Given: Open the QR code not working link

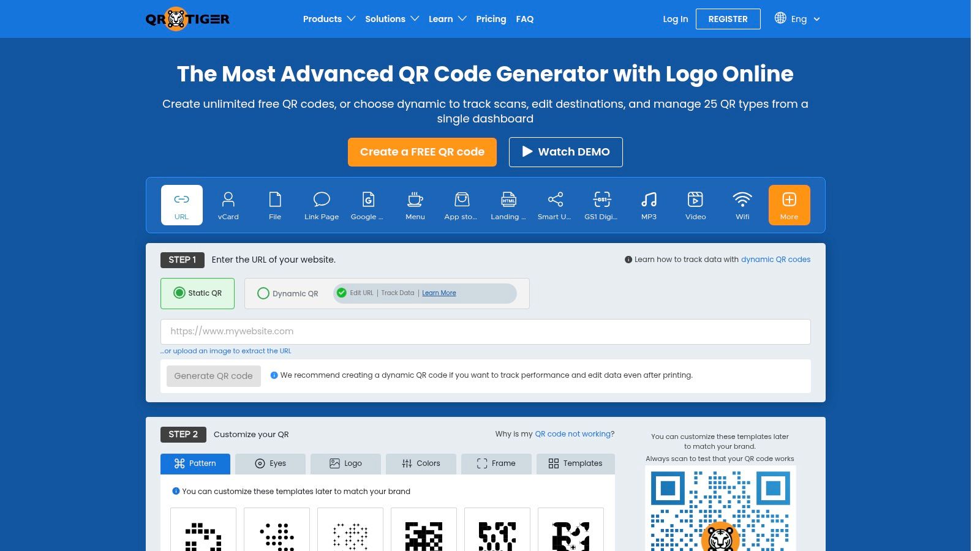Looking at the screenshot, I should pyautogui.click(x=573, y=434).
